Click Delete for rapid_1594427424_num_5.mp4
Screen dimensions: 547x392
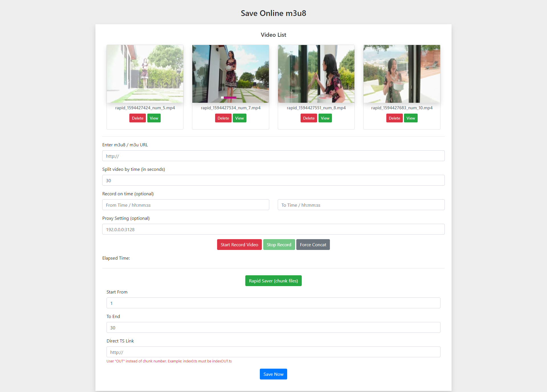coord(138,118)
